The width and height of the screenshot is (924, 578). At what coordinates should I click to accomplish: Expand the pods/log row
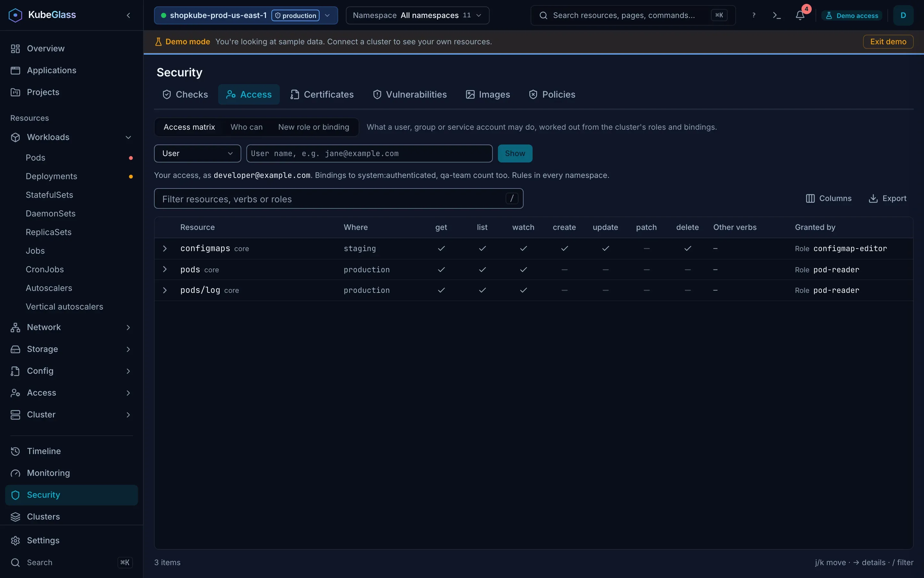coord(165,290)
